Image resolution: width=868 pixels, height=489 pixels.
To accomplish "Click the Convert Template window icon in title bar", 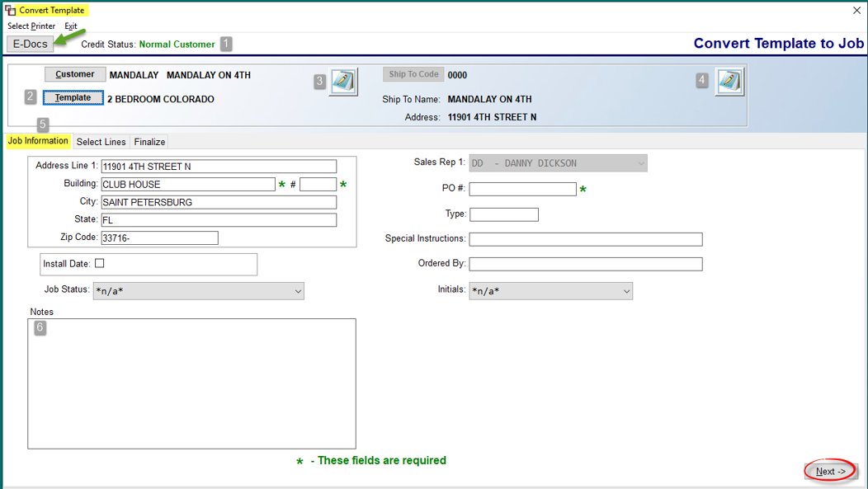I will tap(10, 10).
